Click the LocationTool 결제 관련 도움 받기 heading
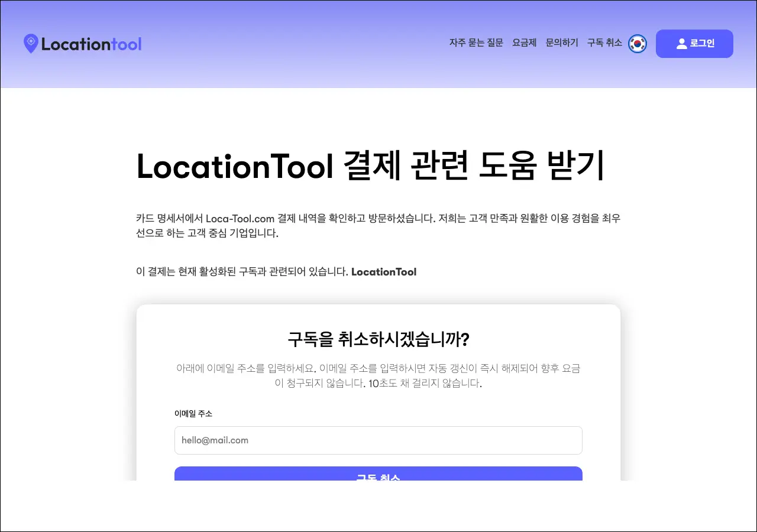Image resolution: width=757 pixels, height=532 pixels. [x=370, y=167]
